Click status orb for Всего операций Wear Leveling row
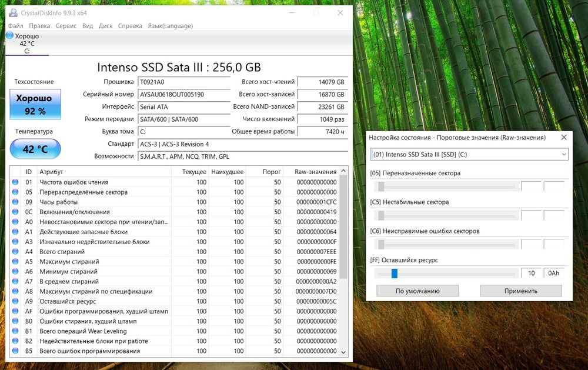Image resolution: width=588 pixels, height=370 pixels. click(15, 331)
